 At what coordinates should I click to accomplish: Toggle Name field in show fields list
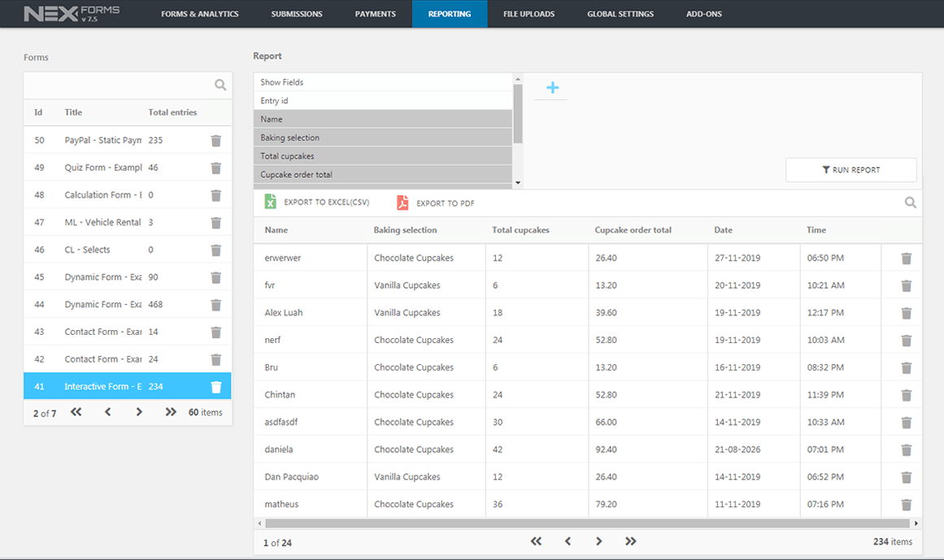click(383, 119)
